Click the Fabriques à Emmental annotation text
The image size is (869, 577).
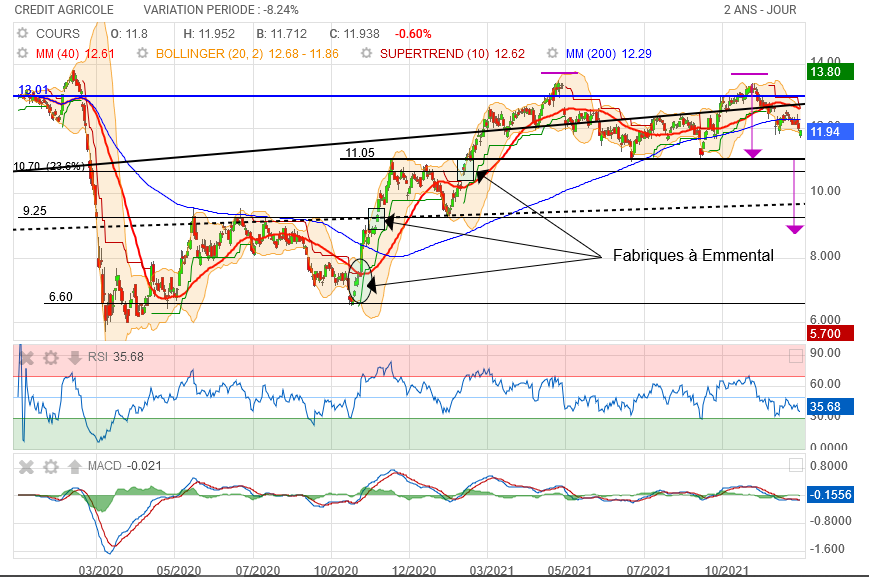693,256
